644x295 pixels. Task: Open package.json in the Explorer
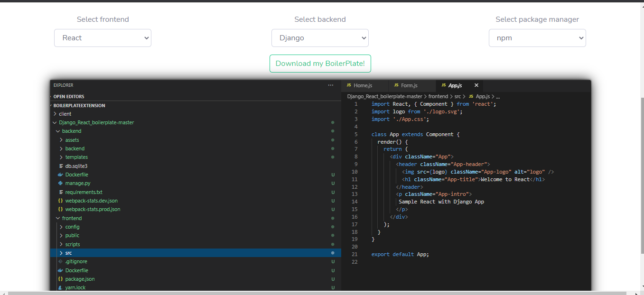(x=80, y=279)
